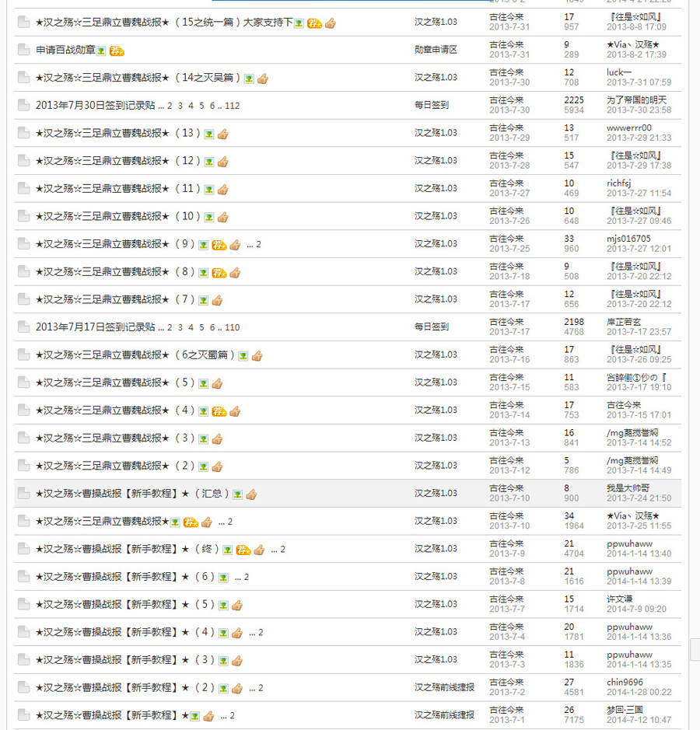Screen dimensions: 700x730
Task: Open the 2013年7月17日签到记录贴 thread
Action: tap(93, 327)
